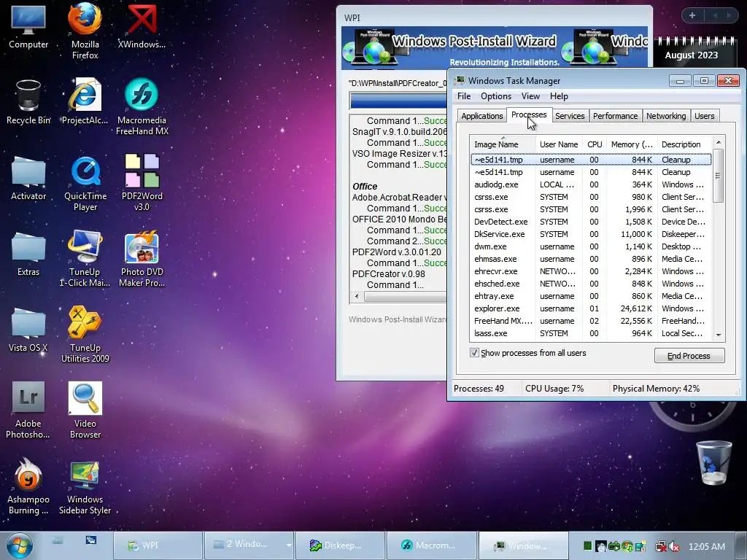Switch to the Services tab
The image size is (747, 560).
click(x=570, y=116)
